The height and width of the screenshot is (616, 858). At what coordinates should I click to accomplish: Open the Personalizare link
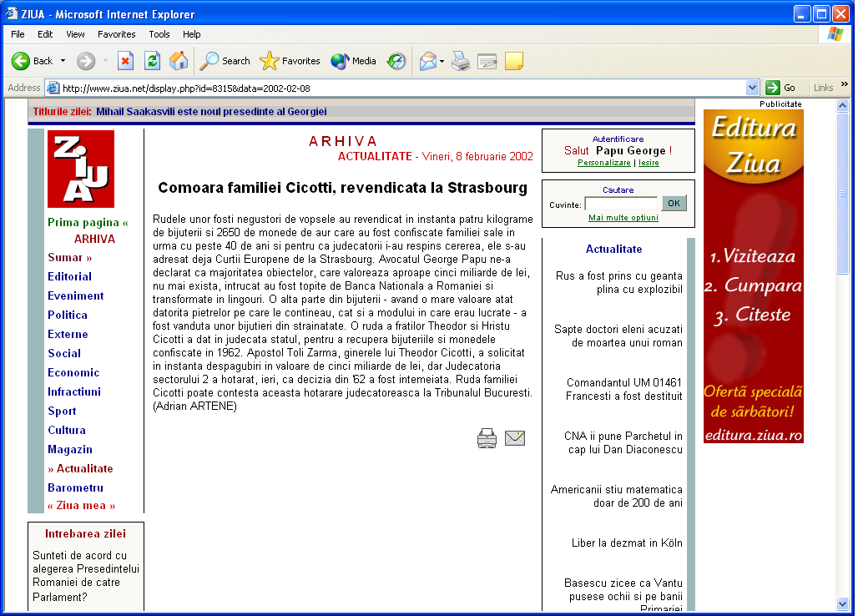[x=604, y=163]
